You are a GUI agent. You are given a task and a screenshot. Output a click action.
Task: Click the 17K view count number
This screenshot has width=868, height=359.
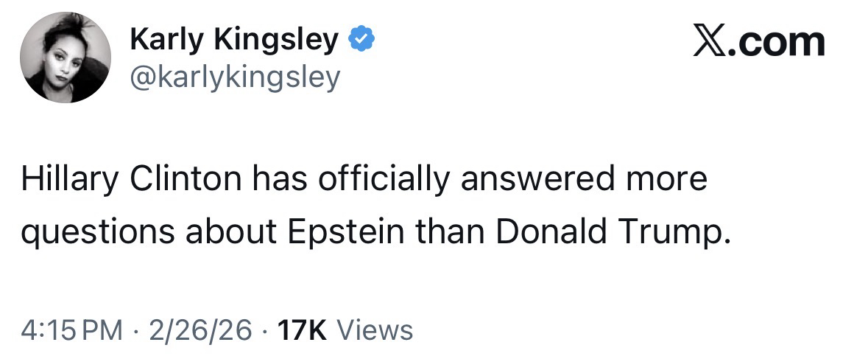click(302, 330)
